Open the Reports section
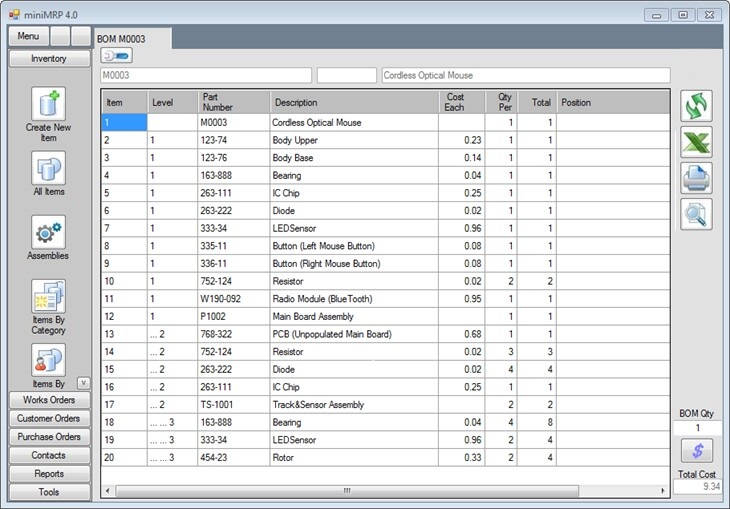Viewport: 730px width, 509px height. [49, 474]
